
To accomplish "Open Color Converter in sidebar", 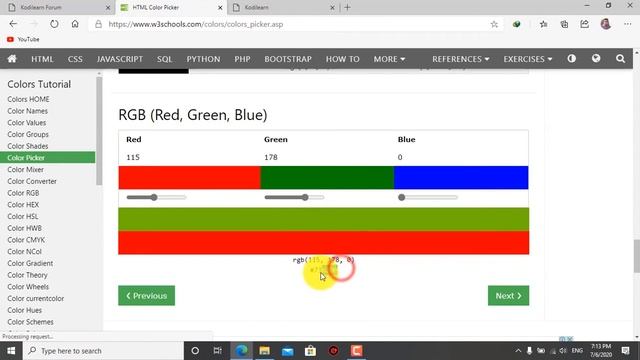I will click(x=32, y=181).
